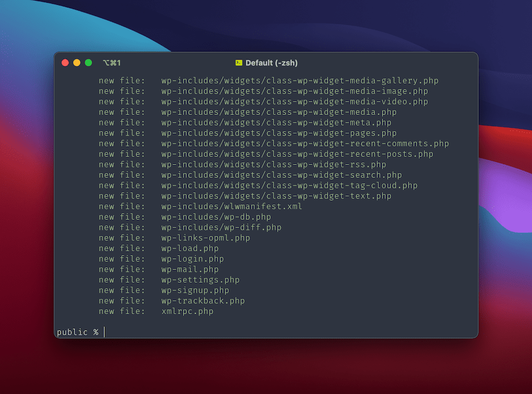Viewport: 532px width, 394px height.
Task: Select the class-wp-widget-media-gallery.php line
Action: click(269, 81)
